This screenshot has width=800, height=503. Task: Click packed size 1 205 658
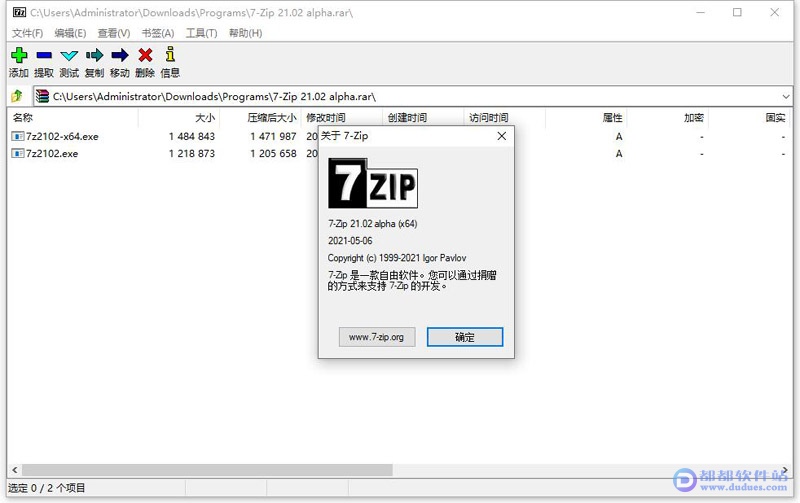pyautogui.click(x=273, y=153)
